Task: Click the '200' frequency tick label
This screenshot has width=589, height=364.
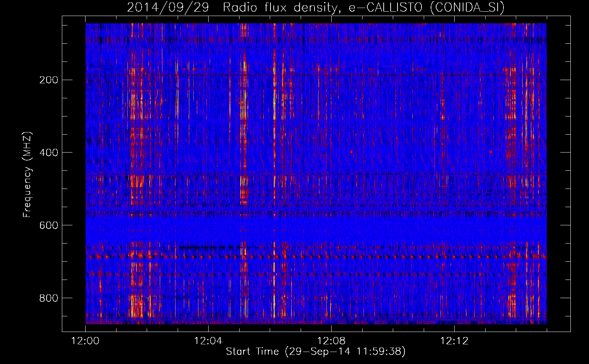Action: pyautogui.click(x=49, y=80)
